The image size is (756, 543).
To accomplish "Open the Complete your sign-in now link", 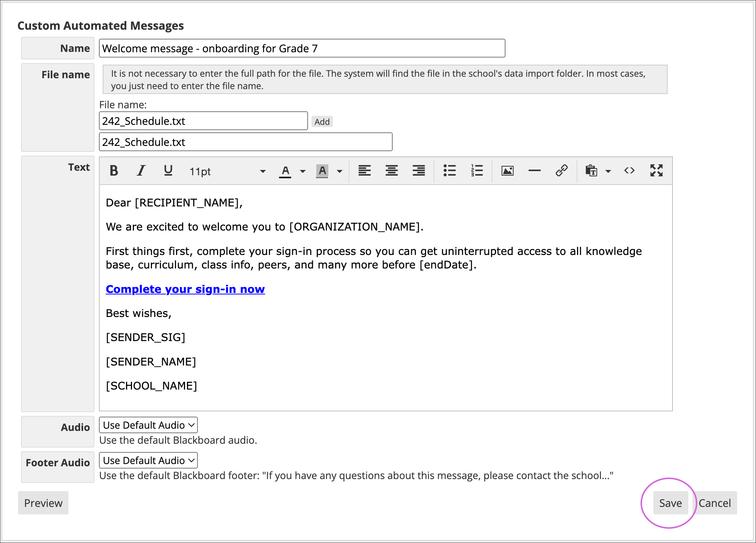I will (185, 289).
